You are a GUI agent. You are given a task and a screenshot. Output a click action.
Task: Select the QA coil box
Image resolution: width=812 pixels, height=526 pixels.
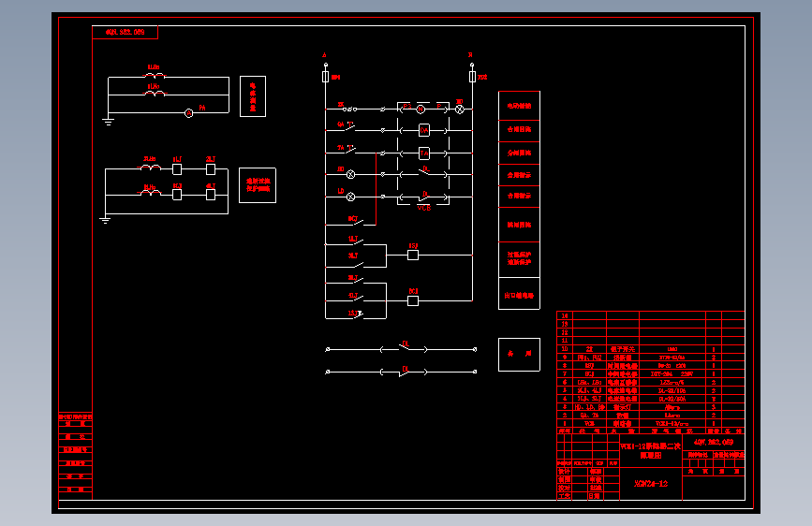[x=424, y=130]
